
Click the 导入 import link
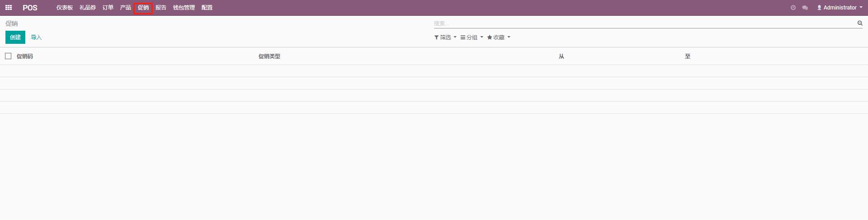click(36, 37)
